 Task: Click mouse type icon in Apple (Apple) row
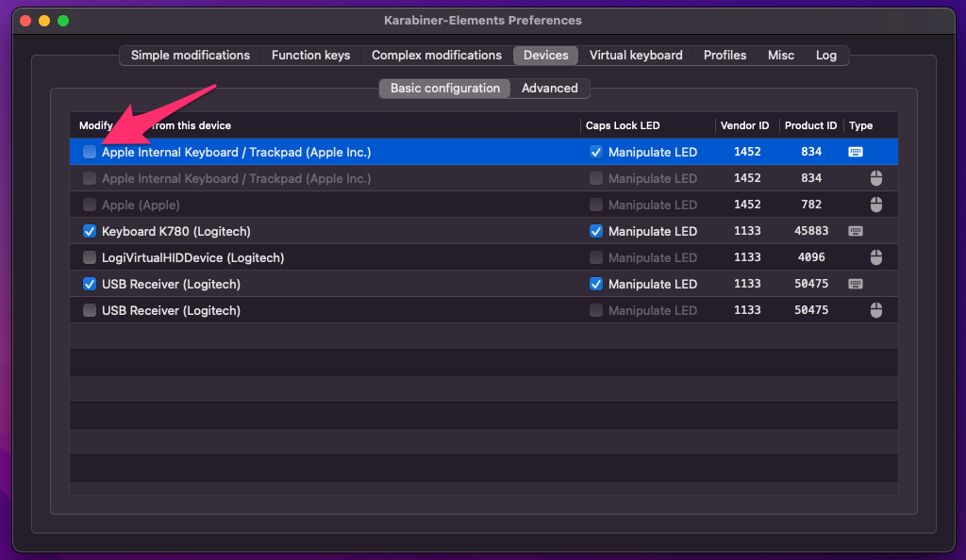click(x=876, y=205)
